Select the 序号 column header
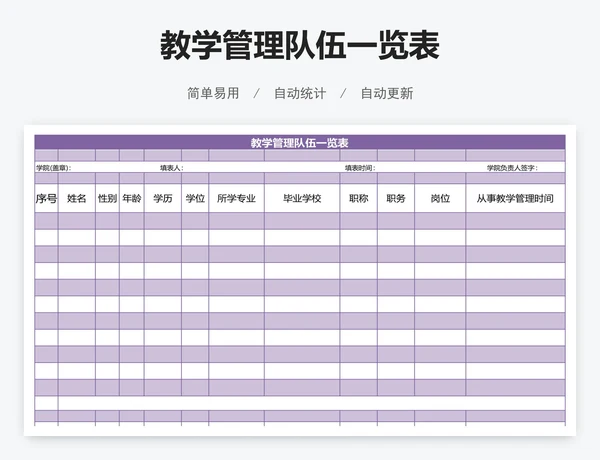This screenshot has width=600, height=460. [46, 198]
